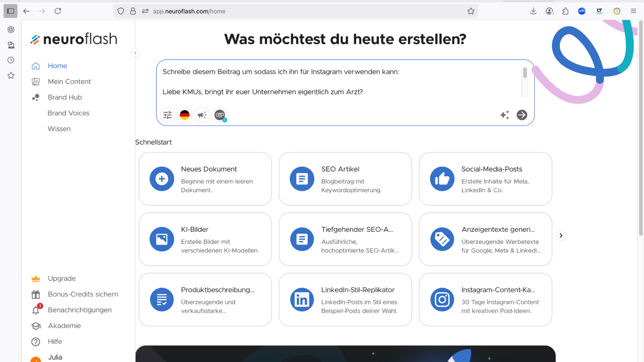
Task: Go to Mein Content in sidebar
Action: click(69, 81)
